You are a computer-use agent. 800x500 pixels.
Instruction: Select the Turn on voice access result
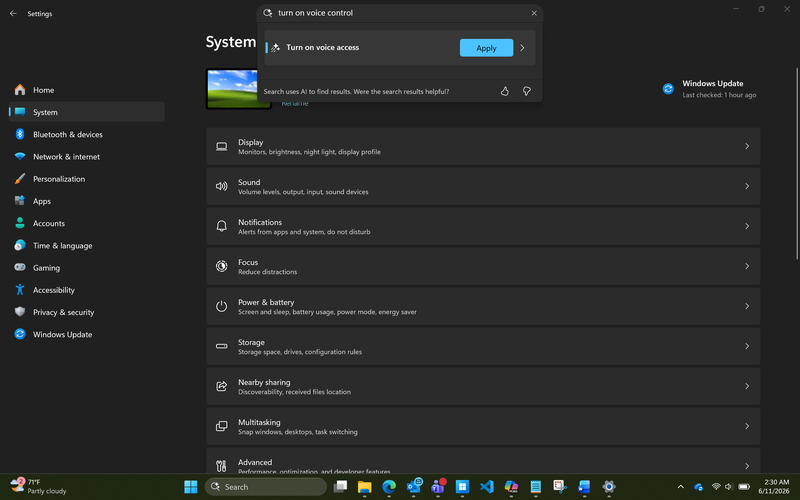pos(399,47)
